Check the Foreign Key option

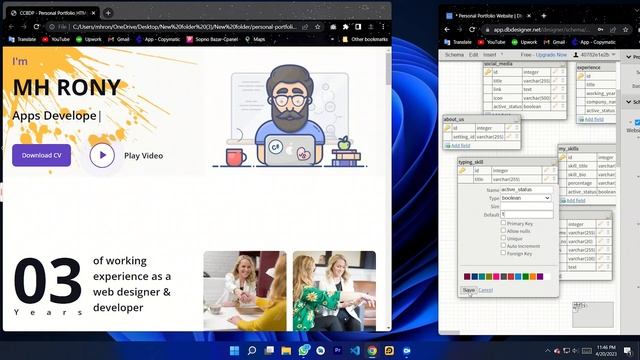(503, 253)
